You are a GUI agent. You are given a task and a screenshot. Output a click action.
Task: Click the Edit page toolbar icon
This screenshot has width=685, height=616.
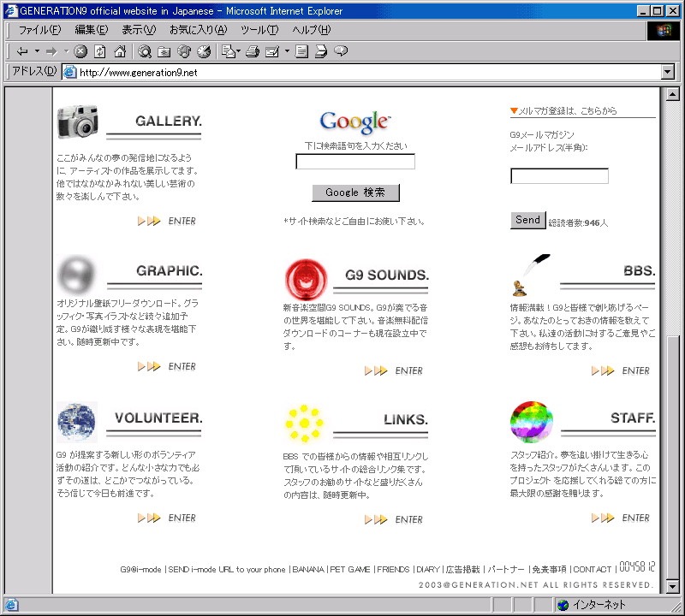pyautogui.click(x=271, y=52)
